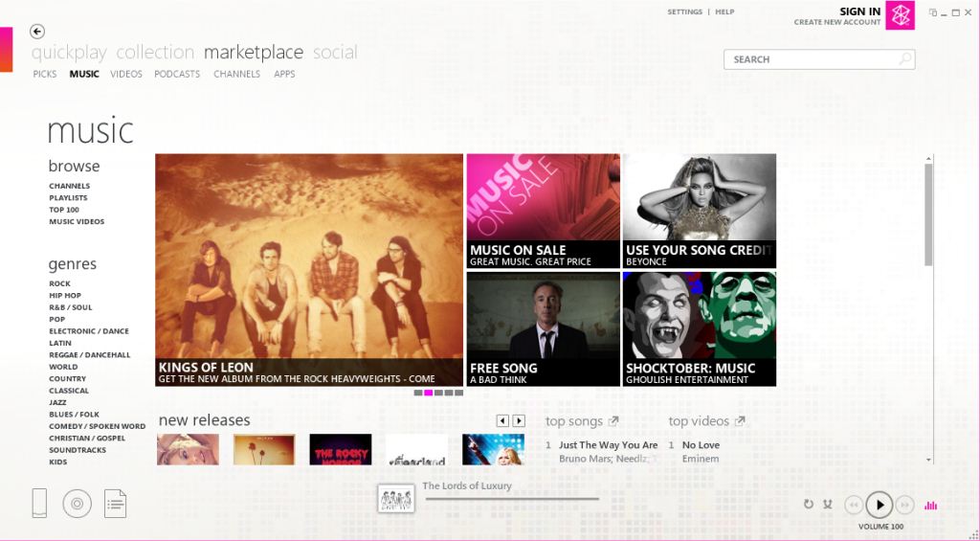Open the Kings of Leon featured banner

click(x=309, y=270)
